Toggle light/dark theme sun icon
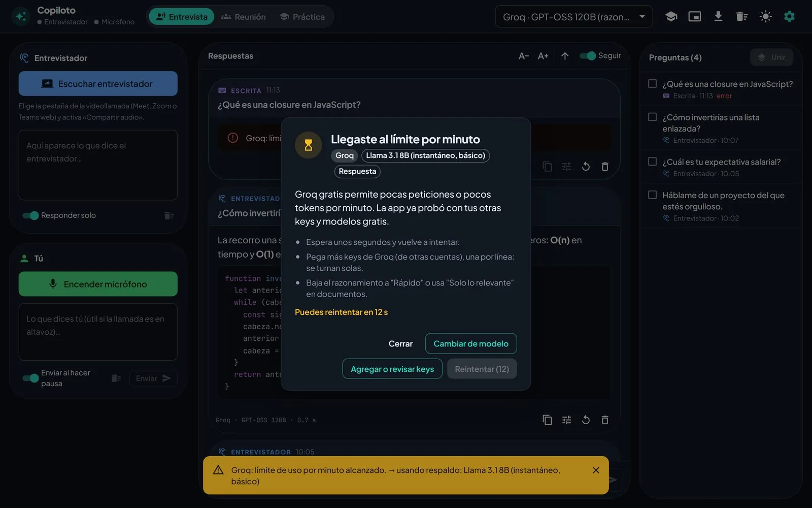 766,17
